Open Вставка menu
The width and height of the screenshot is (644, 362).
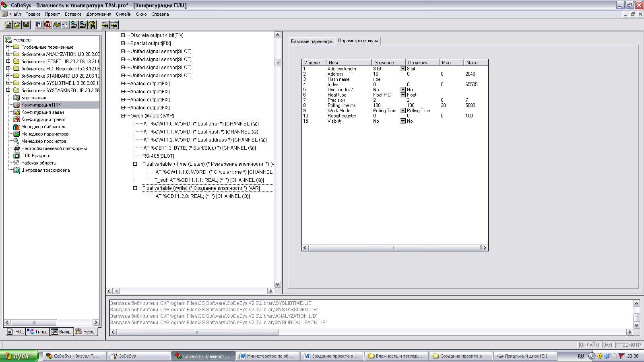pos(73,14)
